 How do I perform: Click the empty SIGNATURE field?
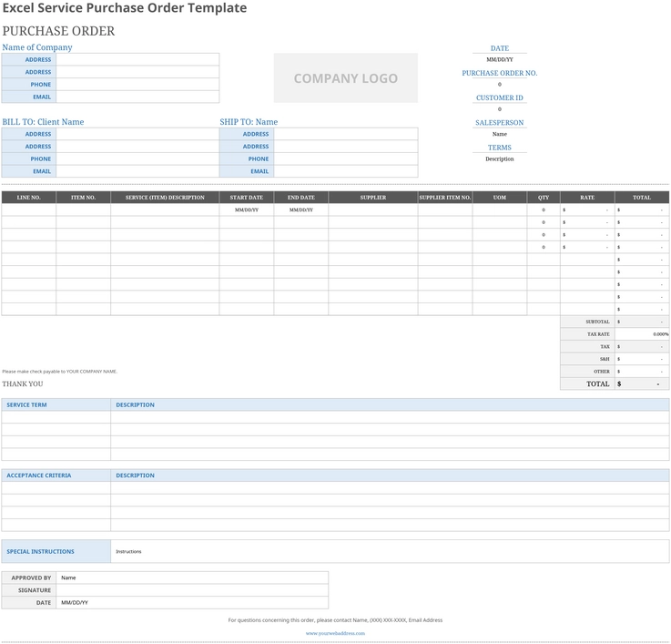coord(192,590)
